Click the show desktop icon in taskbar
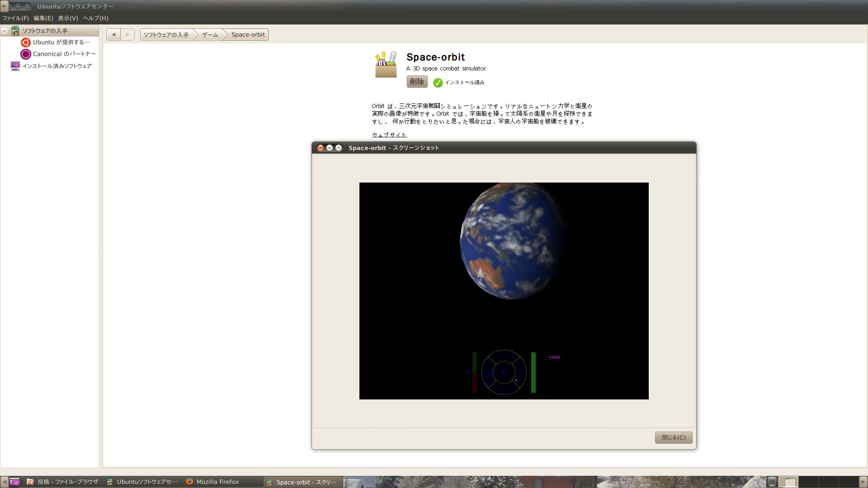 (14, 482)
